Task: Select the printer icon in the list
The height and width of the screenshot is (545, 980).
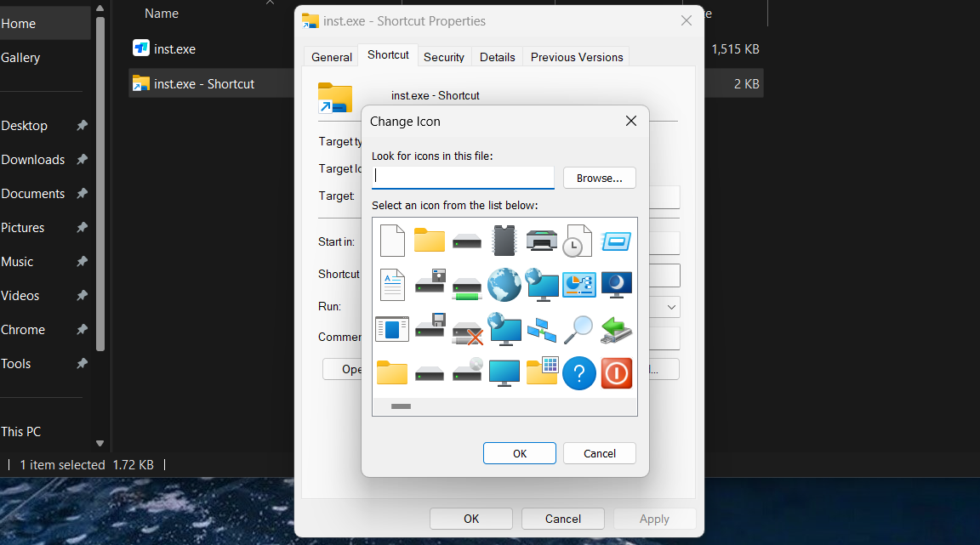Action: (541, 241)
